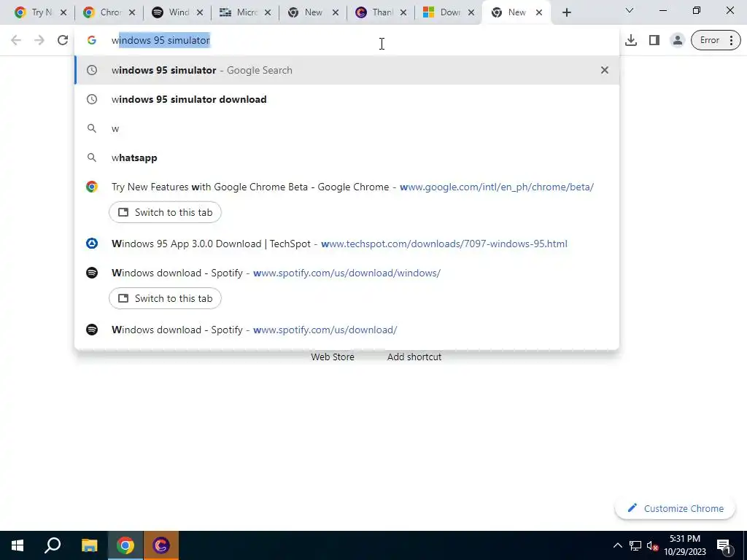This screenshot has width=747, height=560.
Task: Close the 'Micrc' tab
Action: click(268, 13)
